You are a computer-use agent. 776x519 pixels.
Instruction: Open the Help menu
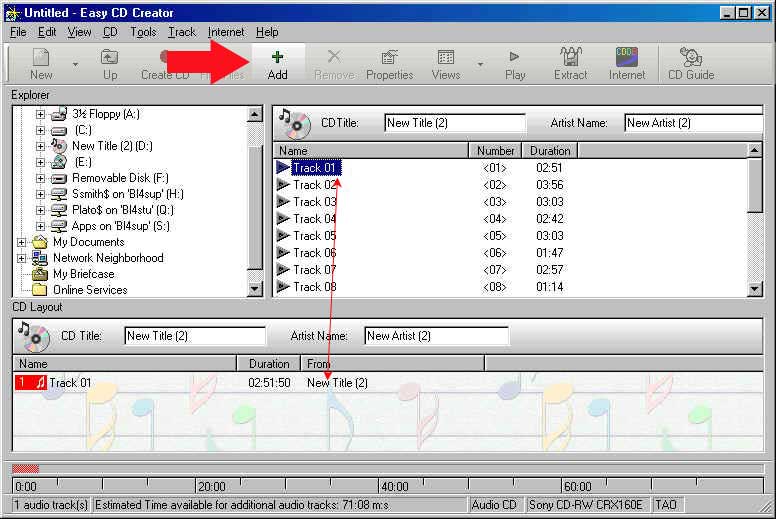pyautogui.click(x=267, y=32)
